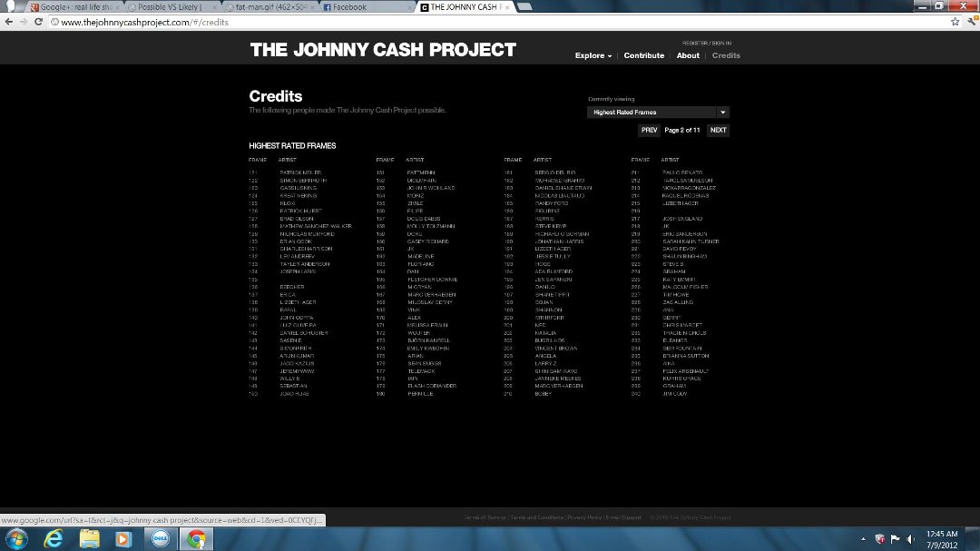Click artist Emily Kiwechin for frame 174
Screen dimensions: 980x551
pos(427,349)
